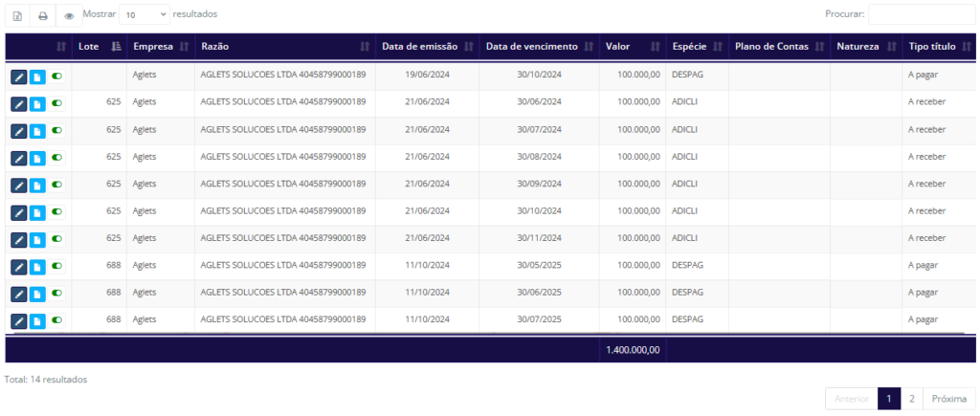This screenshot has height=416, width=980.
Task: Edit the row due 30/06/2025
Action: 19,295
